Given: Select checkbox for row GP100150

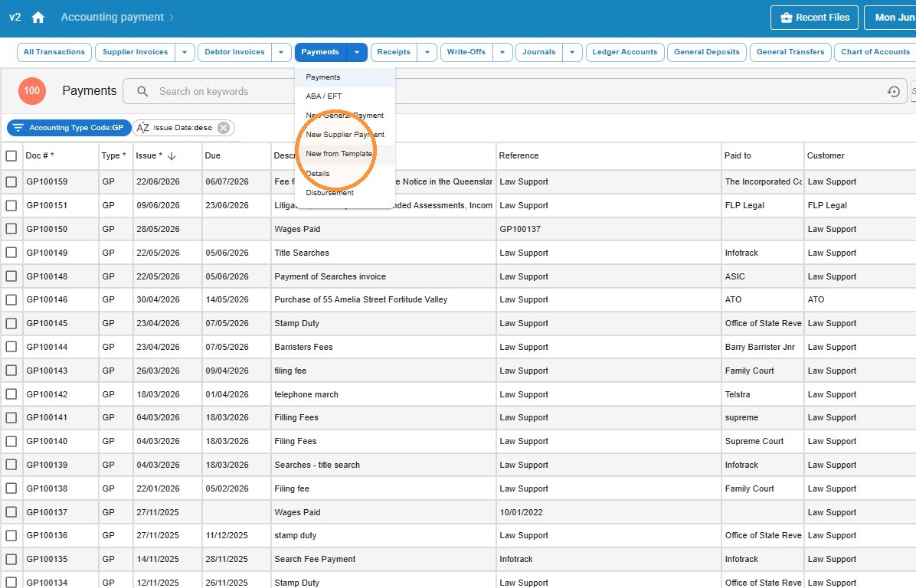Looking at the screenshot, I should (11, 229).
